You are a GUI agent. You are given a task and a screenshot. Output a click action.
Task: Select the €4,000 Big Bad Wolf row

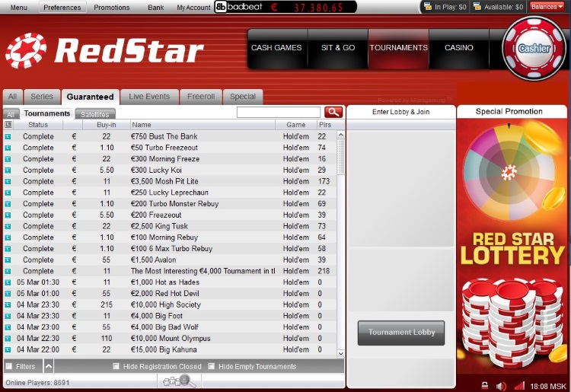170,327
